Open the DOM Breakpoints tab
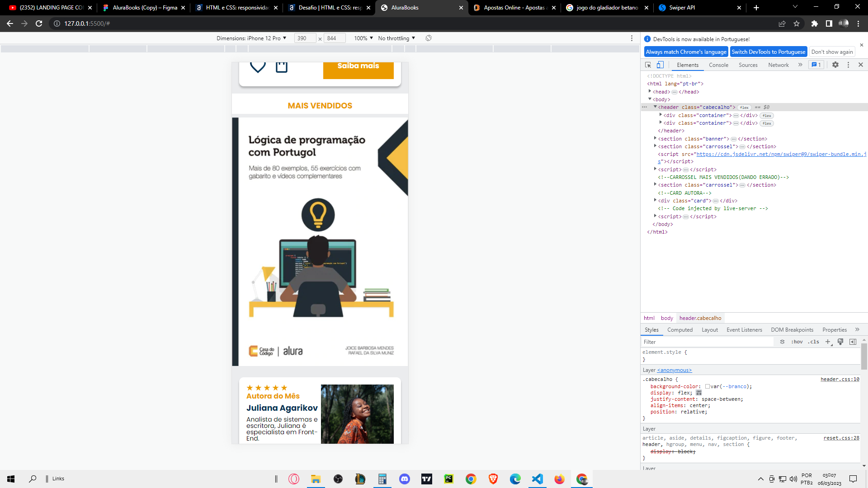 [x=792, y=330]
